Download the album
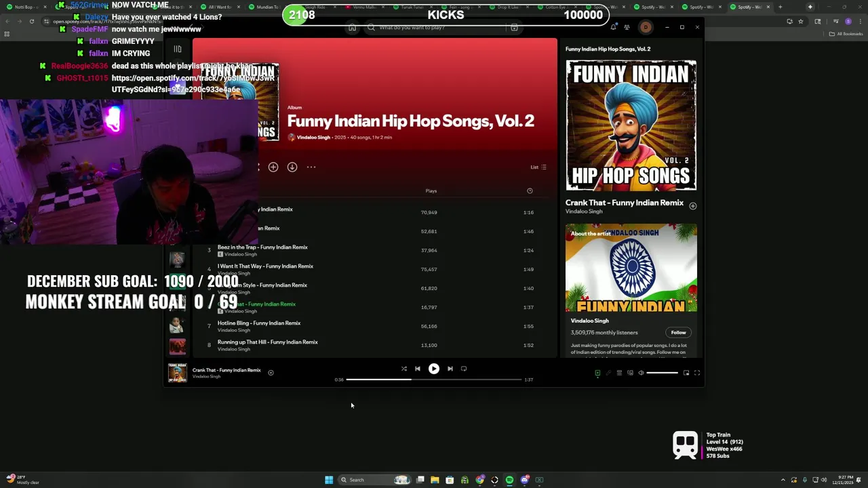Screen dimensions: 868x488 (292, 167)
